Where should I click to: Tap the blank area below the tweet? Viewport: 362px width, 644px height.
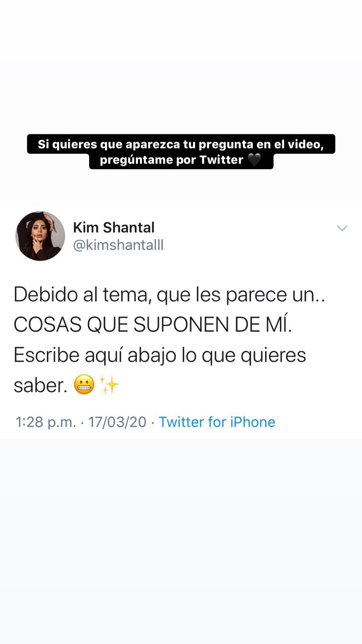pos(181,540)
